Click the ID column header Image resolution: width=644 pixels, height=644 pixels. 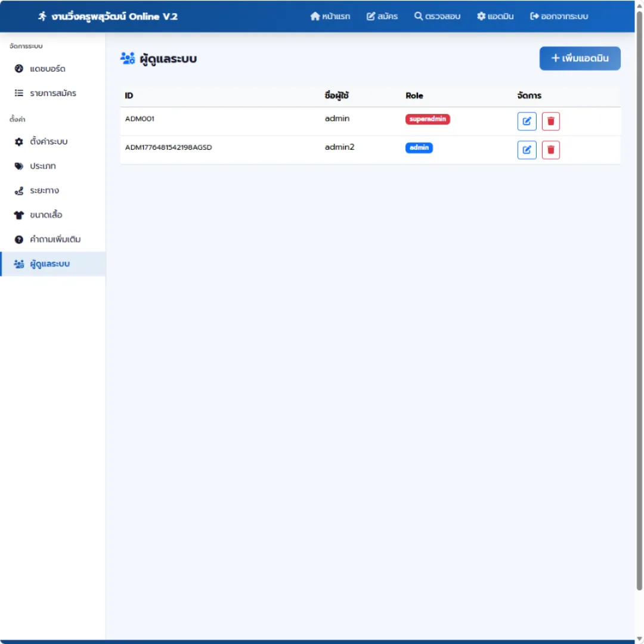coord(129,95)
